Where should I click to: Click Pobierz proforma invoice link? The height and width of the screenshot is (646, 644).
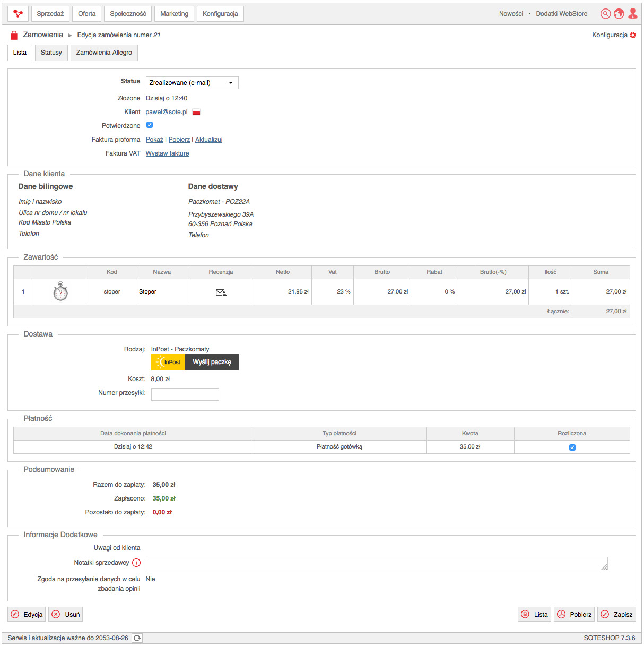(179, 140)
